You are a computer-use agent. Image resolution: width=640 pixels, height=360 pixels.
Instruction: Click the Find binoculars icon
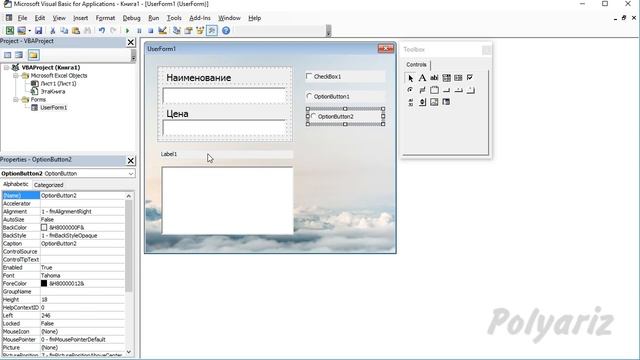coord(87,31)
